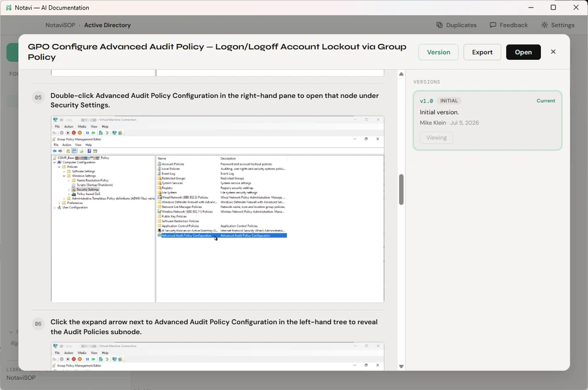Click the scroll up arrow in document pane
This screenshot has height=390, width=588.
[x=401, y=74]
